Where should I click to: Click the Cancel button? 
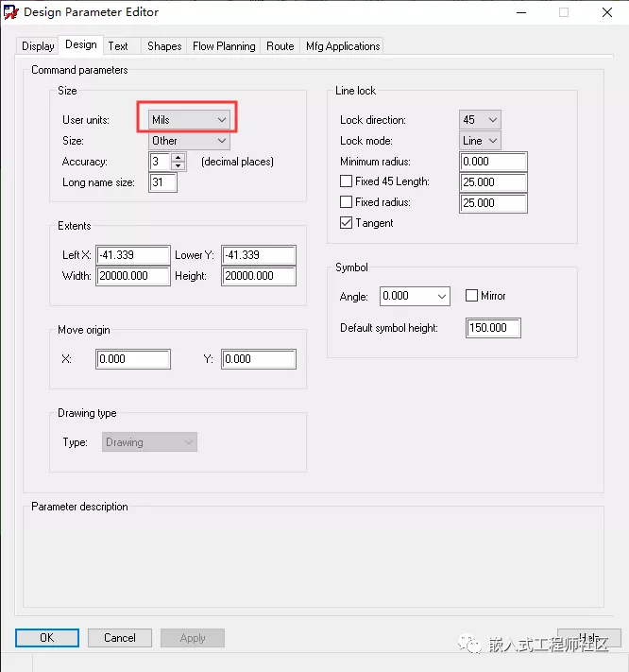[x=120, y=638]
